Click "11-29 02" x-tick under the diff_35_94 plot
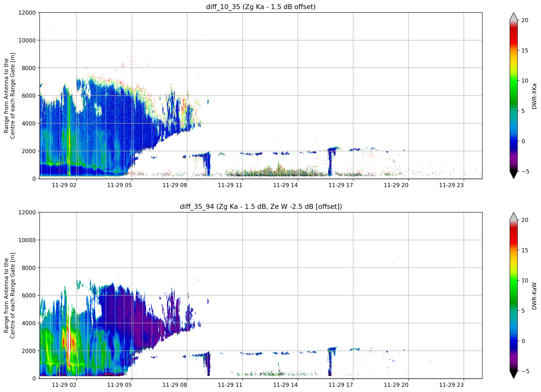This screenshot has height=392, width=541. tap(64, 385)
